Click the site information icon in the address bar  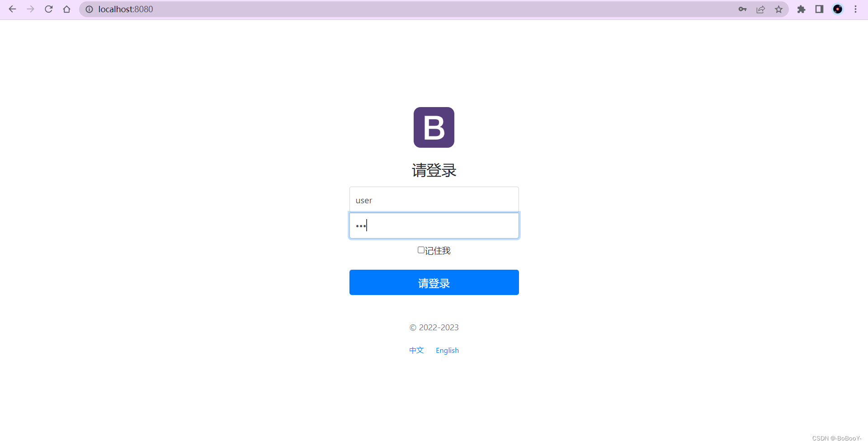click(90, 9)
